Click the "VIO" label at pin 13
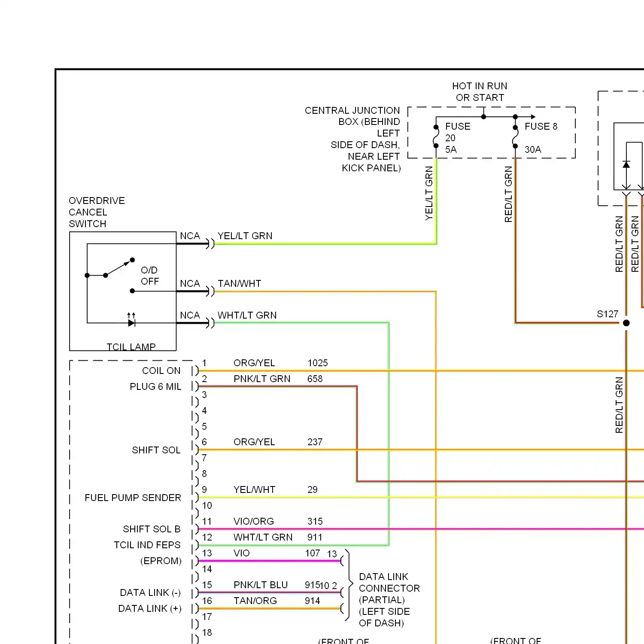This screenshot has width=644, height=644. (241, 553)
